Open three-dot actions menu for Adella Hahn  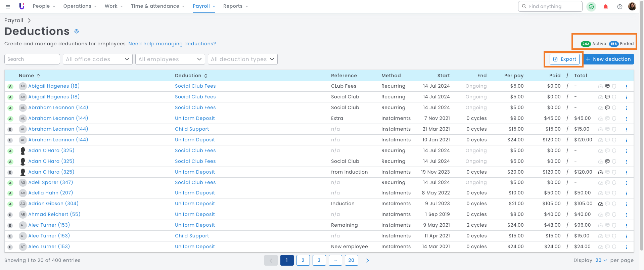(626, 193)
